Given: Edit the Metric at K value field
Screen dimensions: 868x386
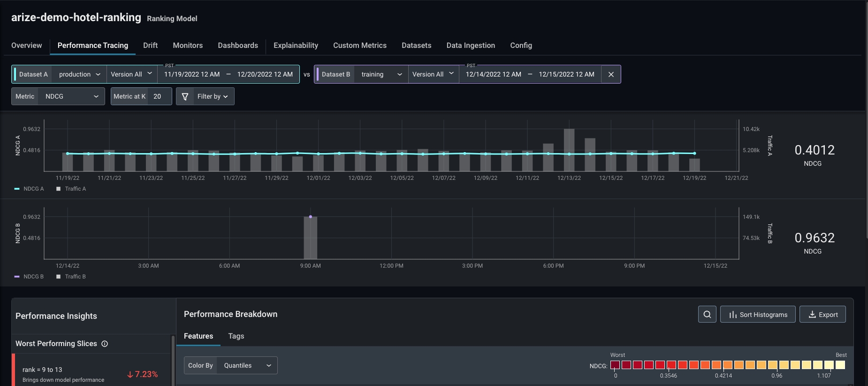Looking at the screenshot, I should coord(160,96).
